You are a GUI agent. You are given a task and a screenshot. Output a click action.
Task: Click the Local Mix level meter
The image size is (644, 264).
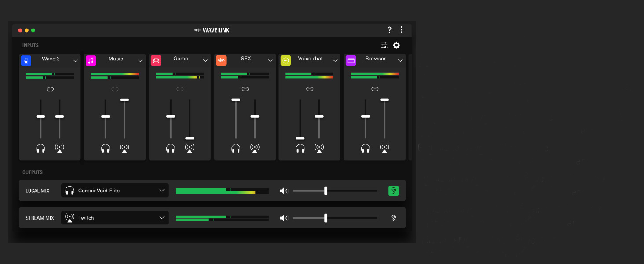(x=222, y=191)
